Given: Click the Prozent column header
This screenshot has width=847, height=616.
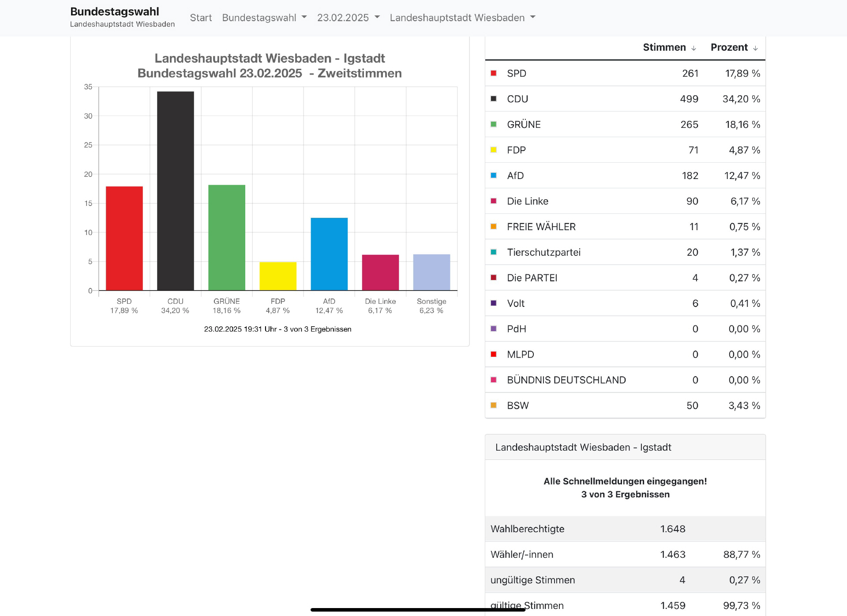Looking at the screenshot, I should (x=729, y=47).
